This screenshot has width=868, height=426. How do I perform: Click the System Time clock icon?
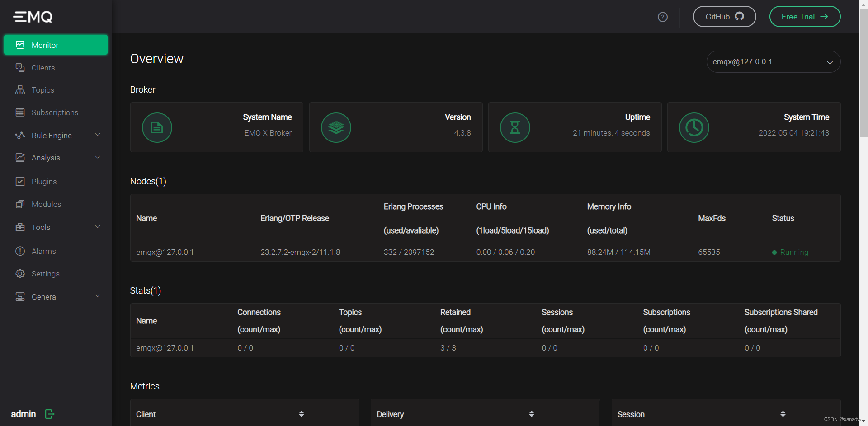694,128
